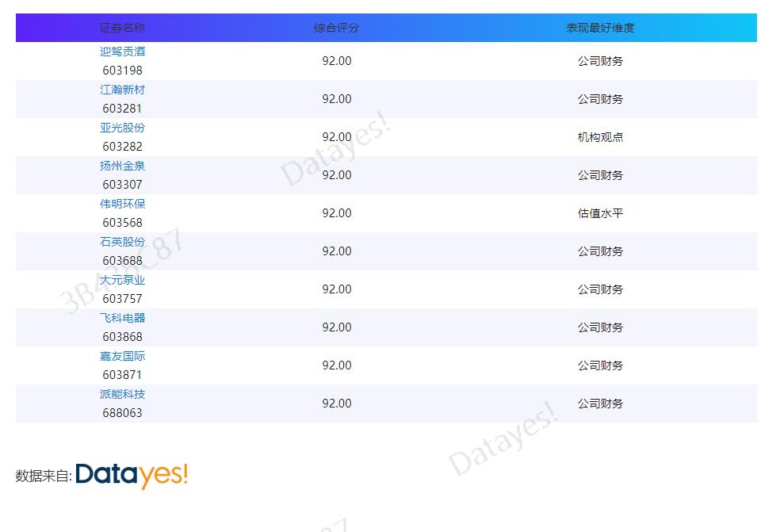Viewport: 772px width, 532px height.
Task: Select stock code 603198
Action: 122,70
